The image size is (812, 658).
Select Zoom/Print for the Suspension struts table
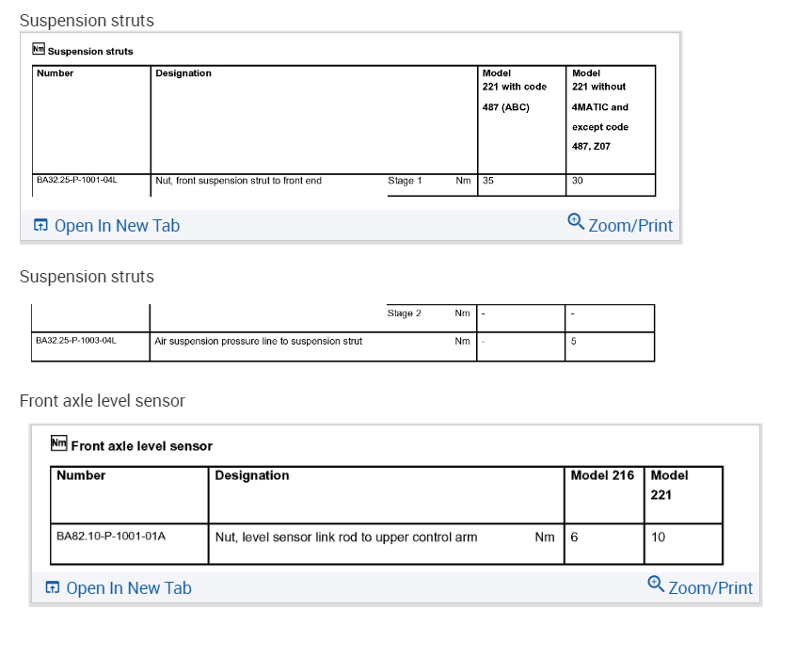coord(630,225)
